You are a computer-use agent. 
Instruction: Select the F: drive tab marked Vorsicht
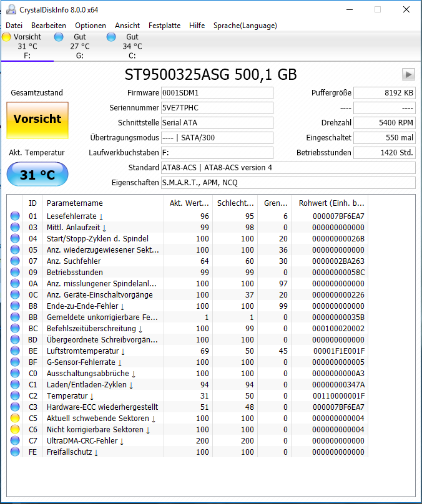click(x=27, y=46)
